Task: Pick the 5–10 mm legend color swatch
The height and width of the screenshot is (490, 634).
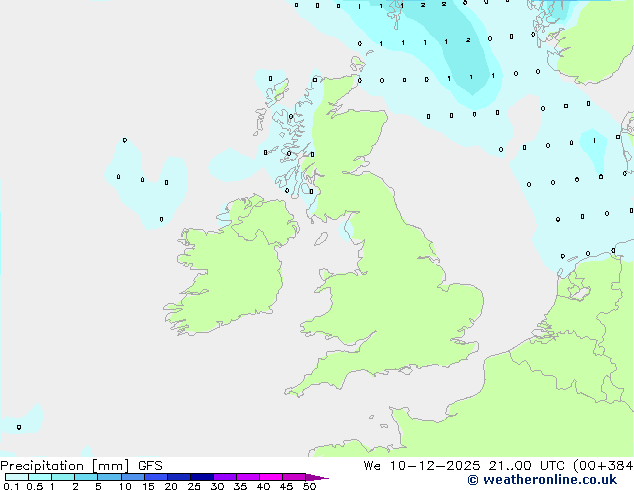Action: click(x=109, y=477)
